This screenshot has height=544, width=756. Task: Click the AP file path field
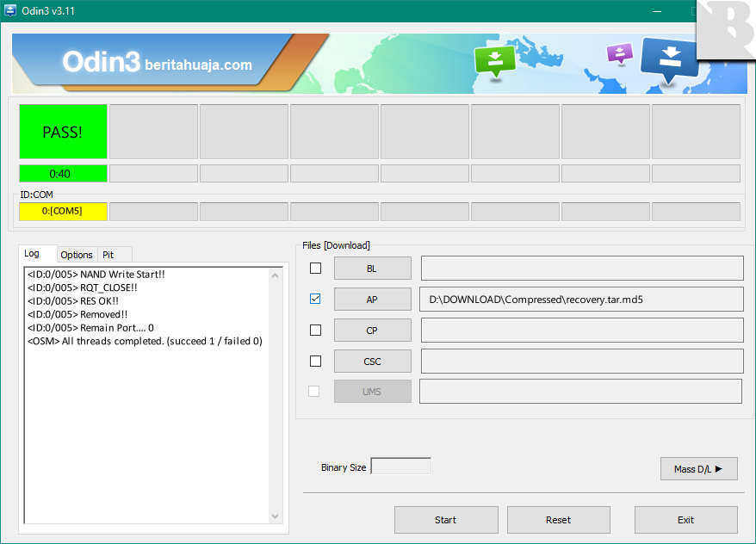pyautogui.click(x=581, y=300)
